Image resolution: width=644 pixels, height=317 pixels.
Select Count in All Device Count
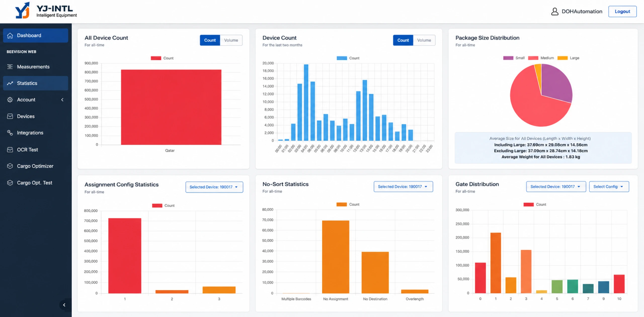point(210,40)
